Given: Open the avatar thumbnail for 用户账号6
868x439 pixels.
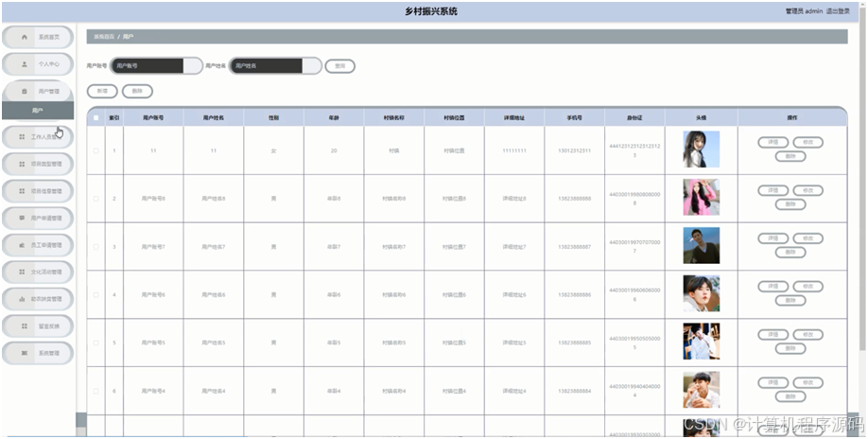Looking at the screenshot, I should pos(702,293).
